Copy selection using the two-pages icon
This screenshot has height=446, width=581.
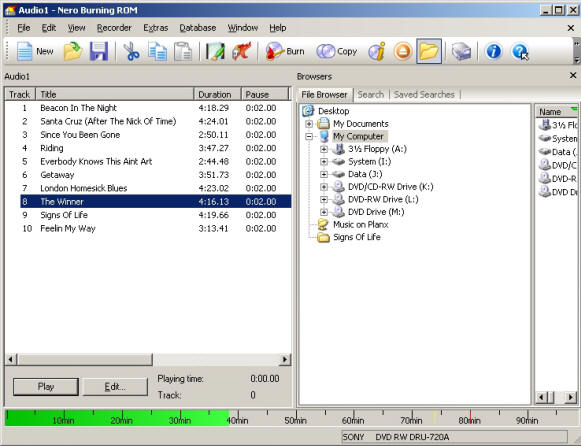[157, 51]
